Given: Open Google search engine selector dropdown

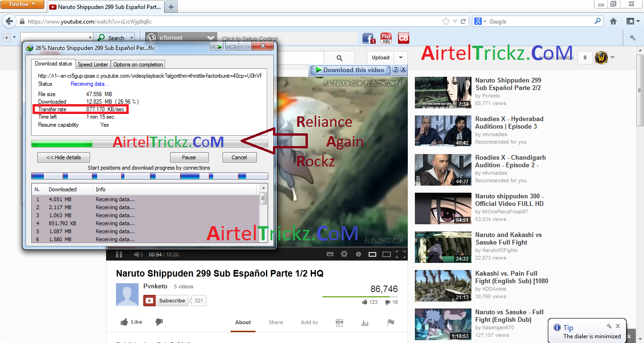Looking at the screenshot, I should (x=480, y=21).
